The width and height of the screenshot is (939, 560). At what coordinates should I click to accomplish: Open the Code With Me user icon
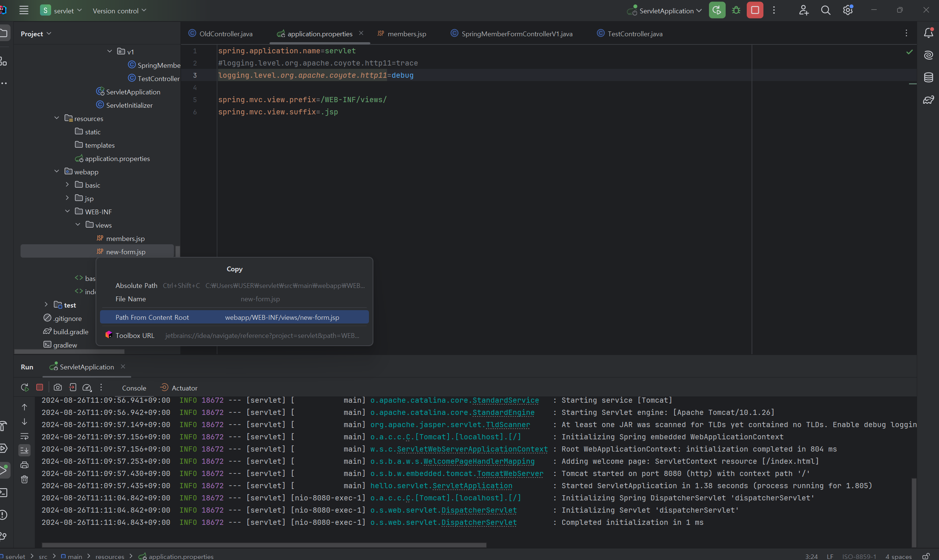click(x=803, y=10)
